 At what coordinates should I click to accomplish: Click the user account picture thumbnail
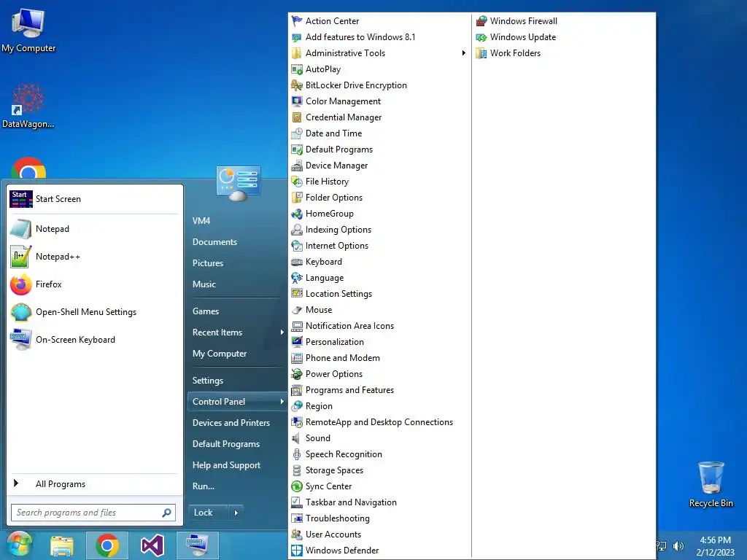click(239, 183)
